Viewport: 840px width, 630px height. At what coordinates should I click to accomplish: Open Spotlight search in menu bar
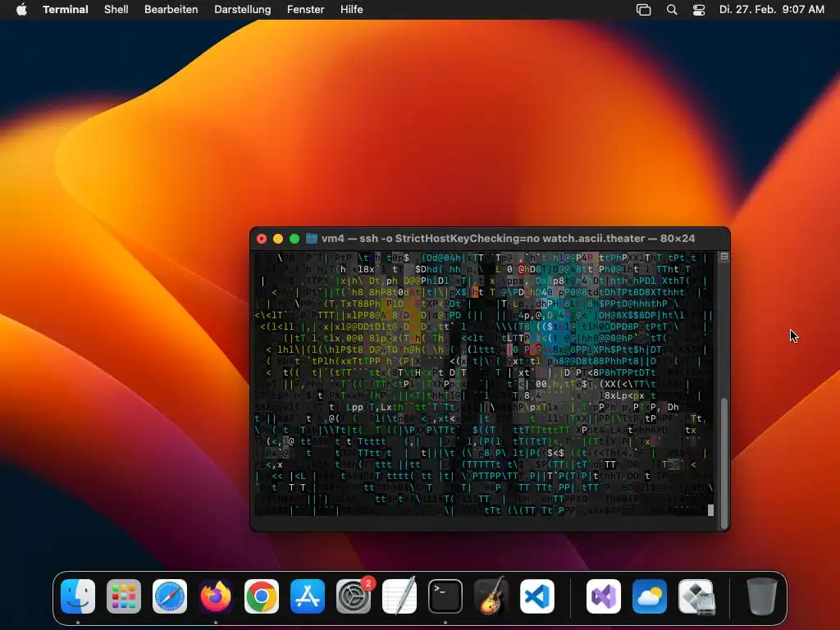(672, 10)
